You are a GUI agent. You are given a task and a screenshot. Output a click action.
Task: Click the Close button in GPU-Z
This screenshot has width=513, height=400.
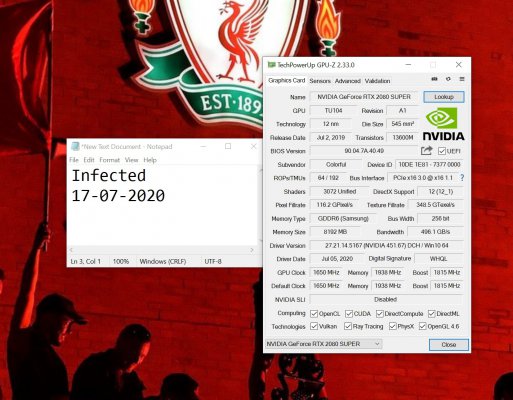tap(449, 345)
